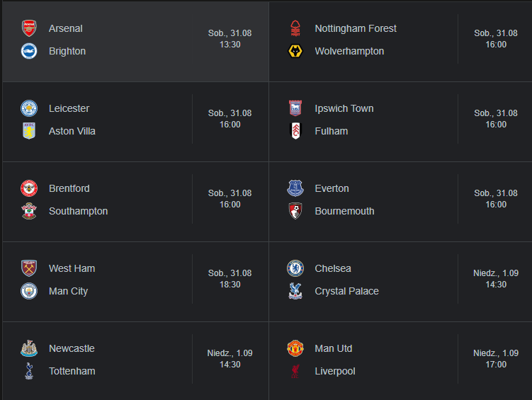532x400 pixels.
Task: Click the Nottingham Forest tree crest
Action: pyautogui.click(x=295, y=28)
